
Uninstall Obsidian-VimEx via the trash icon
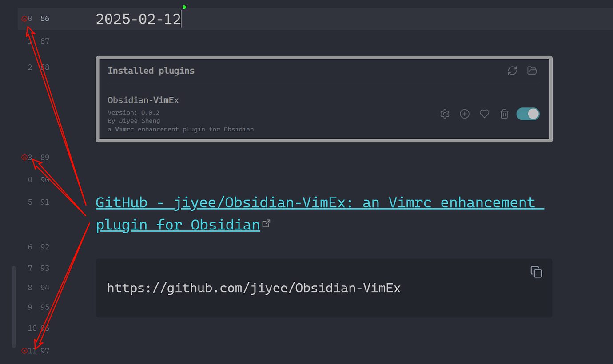point(504,114)
